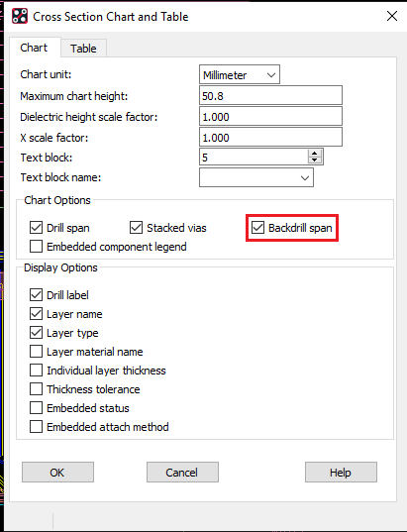Select the Chart tab
This screenshot has width=407, height=532.
pyautogui.click(x=34, y=48)
